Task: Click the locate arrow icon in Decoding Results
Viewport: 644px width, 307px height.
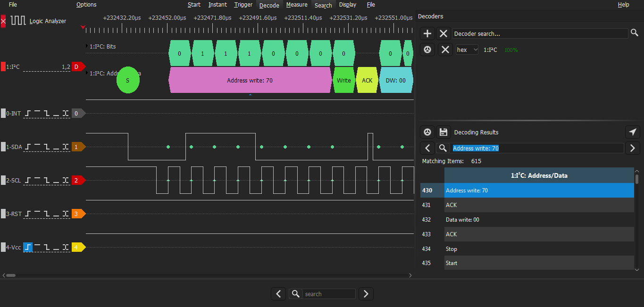Action: pyautogui.click(x=633, y=132)
